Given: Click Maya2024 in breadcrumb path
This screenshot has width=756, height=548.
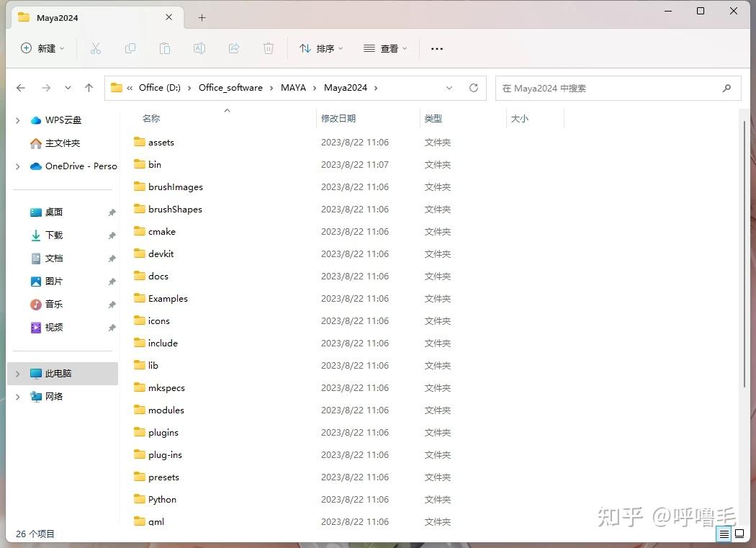Looking at the screenshot, I should pyautogui.click(x=345, y=87).
